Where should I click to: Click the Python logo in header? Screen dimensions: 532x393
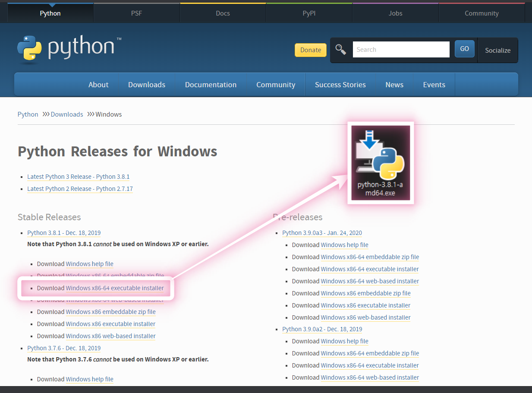coord(69,50)
